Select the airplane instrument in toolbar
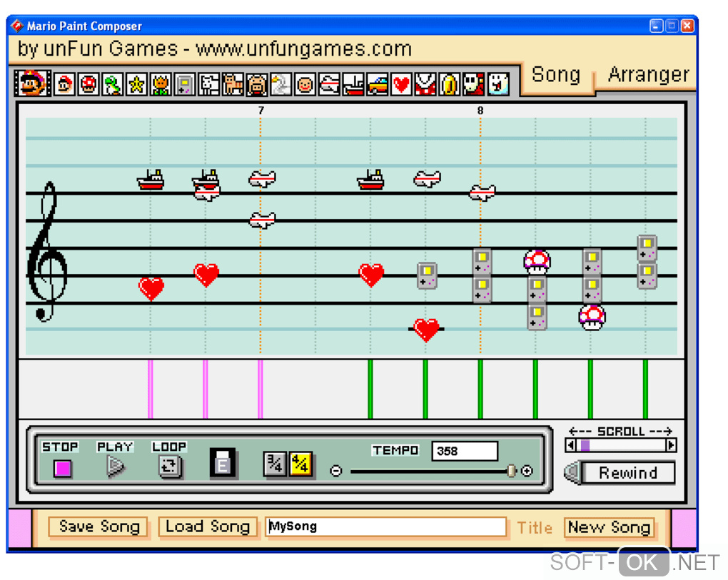 coord(329,84)
